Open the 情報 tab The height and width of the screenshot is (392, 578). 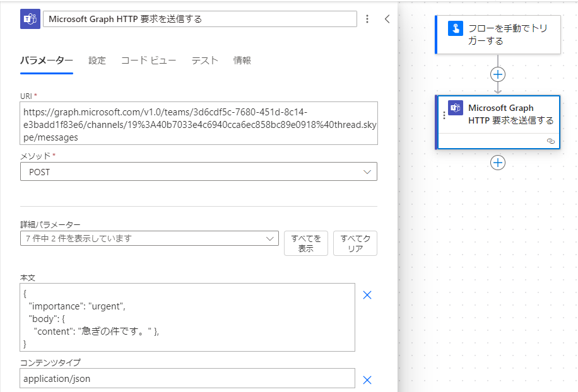242,61
